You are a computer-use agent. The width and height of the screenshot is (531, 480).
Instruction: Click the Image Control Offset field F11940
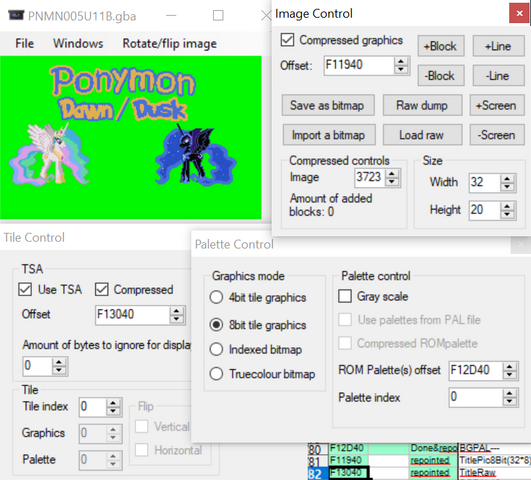tap(358, 65)
